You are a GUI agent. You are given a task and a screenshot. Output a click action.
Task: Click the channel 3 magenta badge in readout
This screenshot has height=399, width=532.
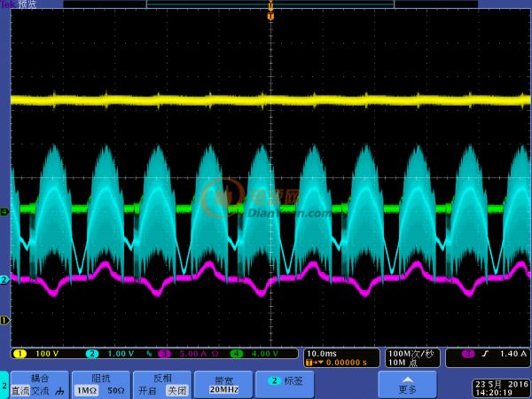coord(165,354)
